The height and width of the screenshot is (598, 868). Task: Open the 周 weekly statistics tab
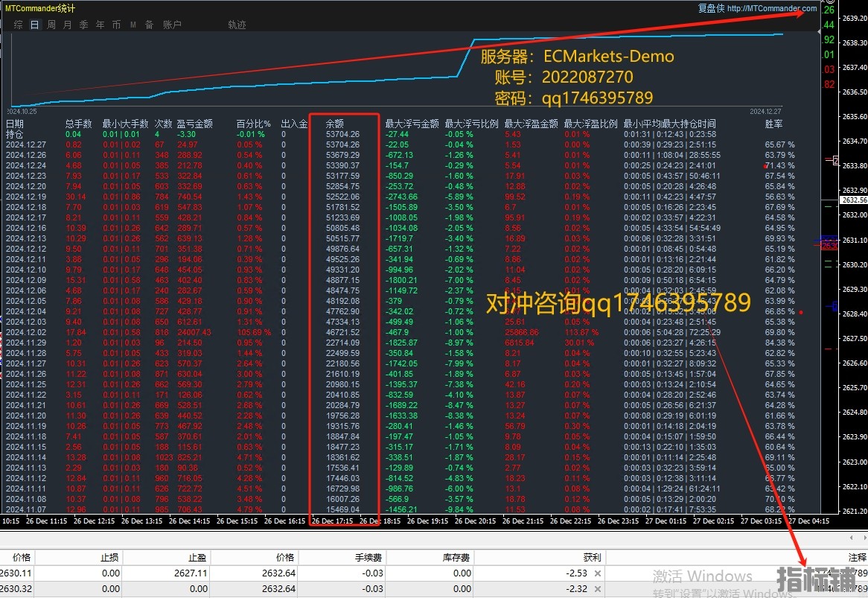click(x=51, y=25)
